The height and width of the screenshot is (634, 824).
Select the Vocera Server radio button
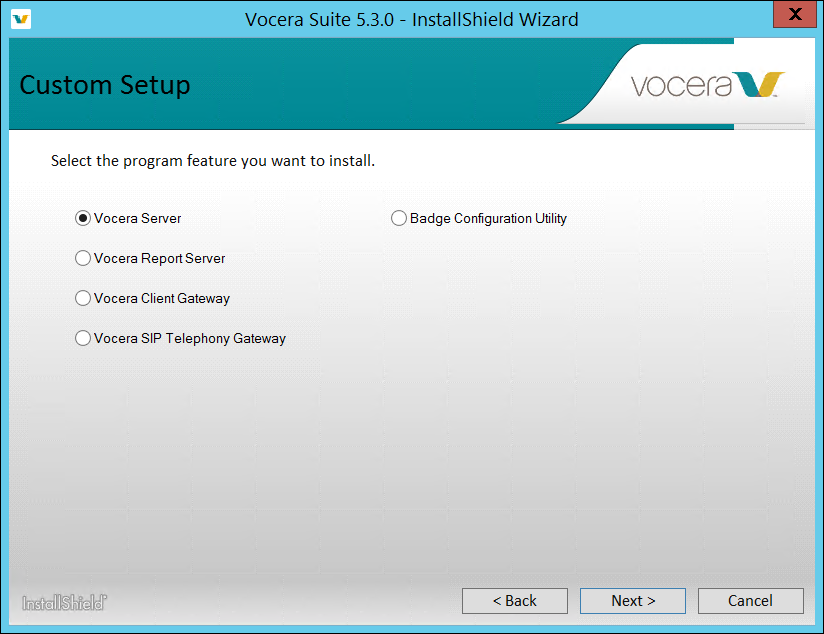(83, 218)
